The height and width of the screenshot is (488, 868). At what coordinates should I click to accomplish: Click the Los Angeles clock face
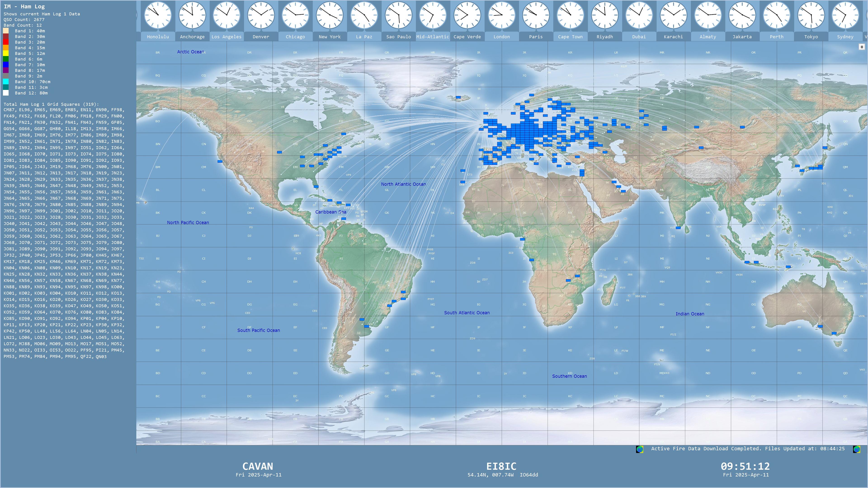pos(226,15)
